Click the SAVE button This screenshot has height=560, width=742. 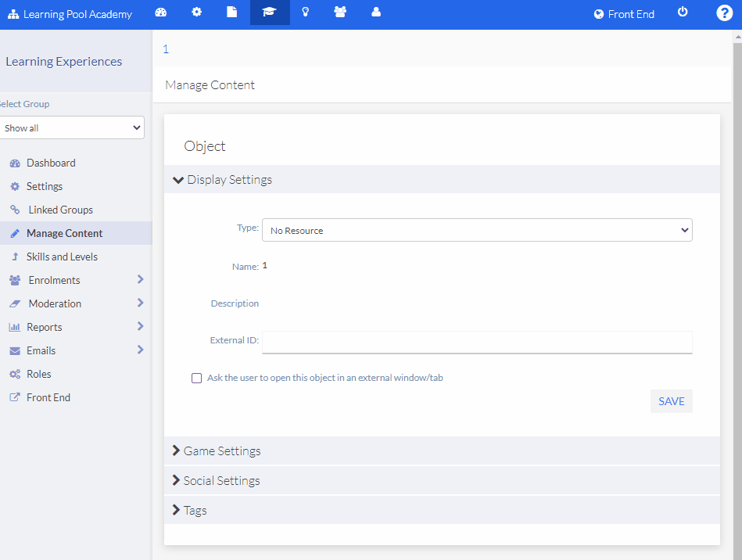pyautogui.click(x=671, y=400)
